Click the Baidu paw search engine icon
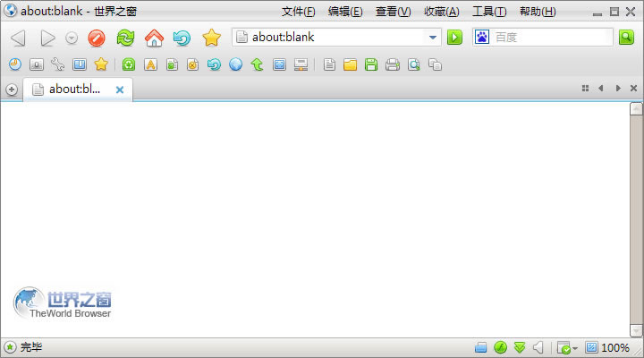 [x=482, y=38]
